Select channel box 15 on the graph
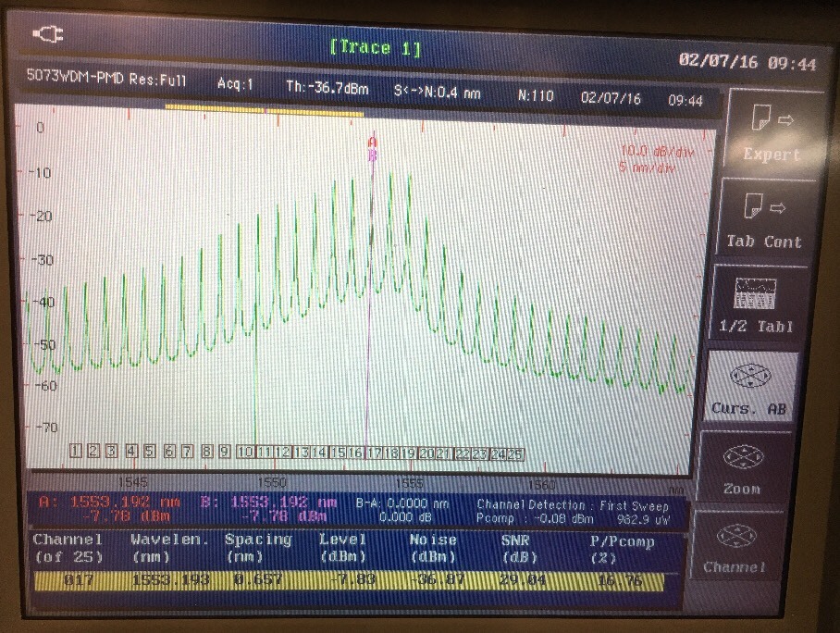The image size is (840, 633). pos(338,453)
